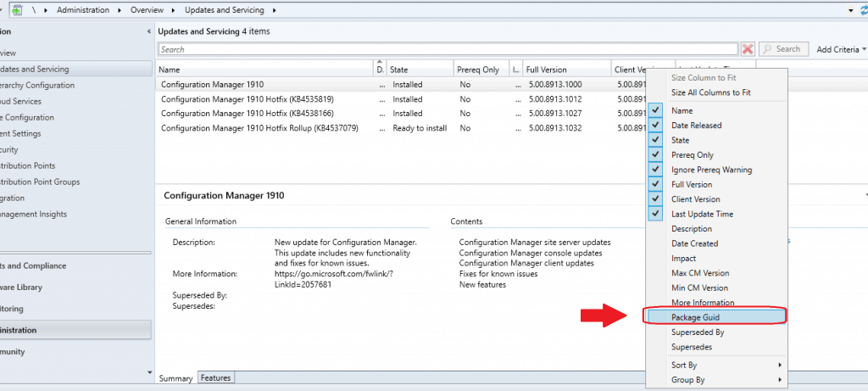Screen dimensions: 868x391
Task: Select Package Guid in context menu
Action: (717, 317)
